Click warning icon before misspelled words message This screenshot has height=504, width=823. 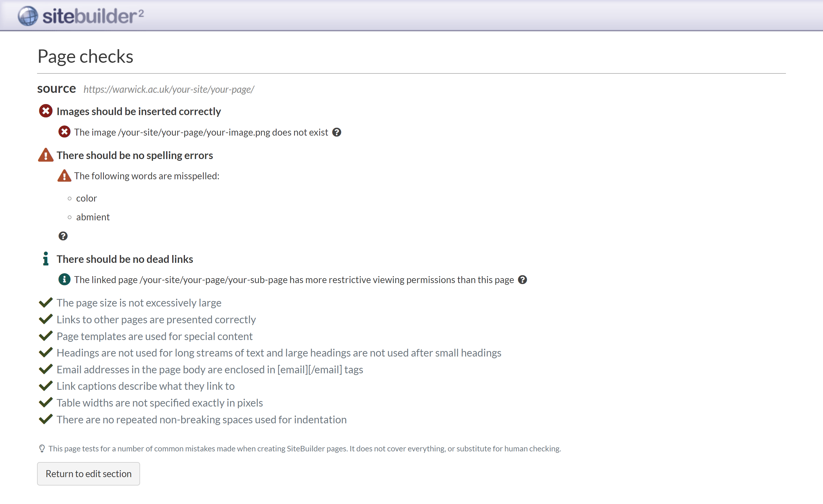pyautogui.click(x=64, y=176)
